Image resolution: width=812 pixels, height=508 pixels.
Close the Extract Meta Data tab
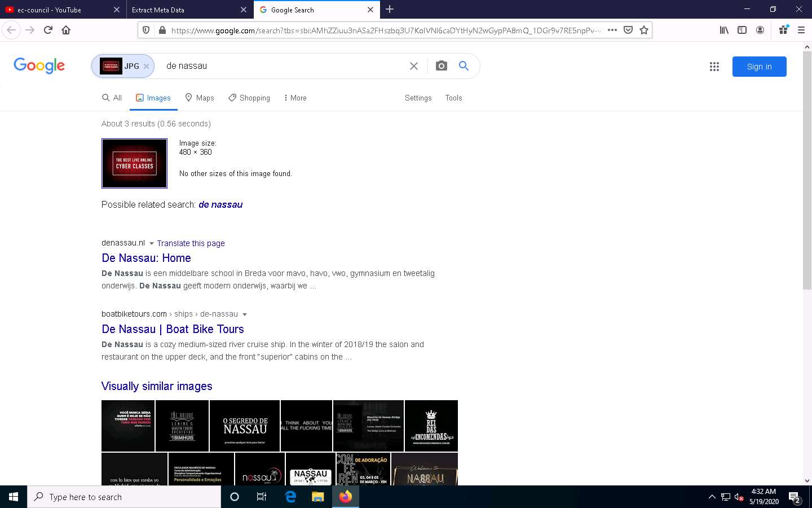pos(244,10)
